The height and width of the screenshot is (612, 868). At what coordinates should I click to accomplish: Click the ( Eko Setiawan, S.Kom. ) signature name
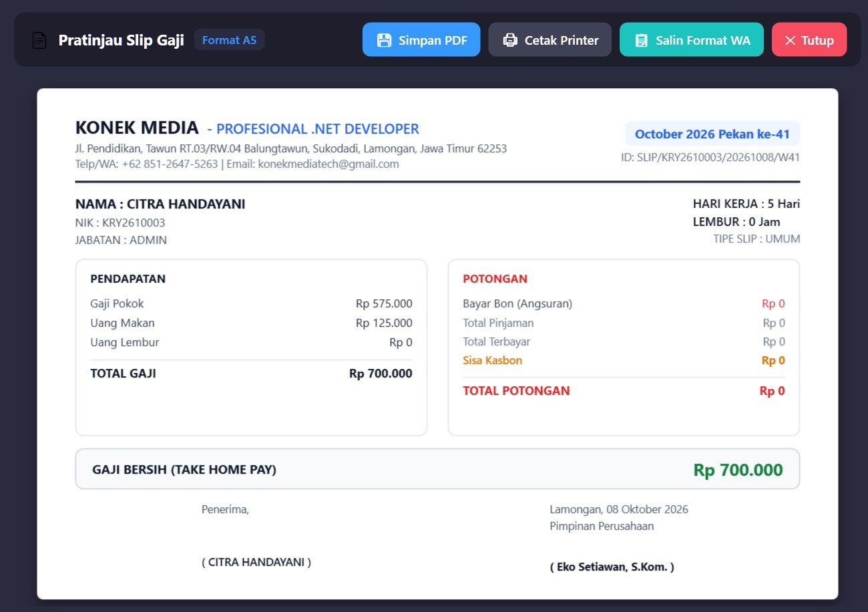tap(612, 567)
